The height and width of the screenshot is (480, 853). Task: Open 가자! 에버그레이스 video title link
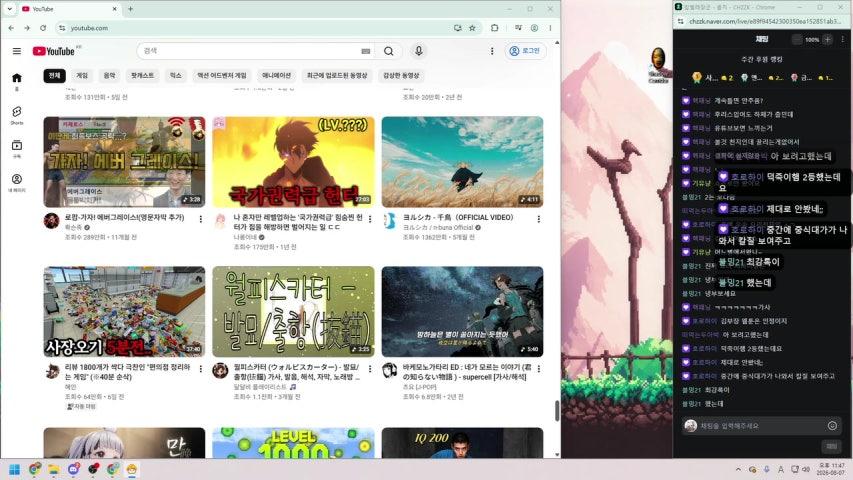click(x=124, y=217)
